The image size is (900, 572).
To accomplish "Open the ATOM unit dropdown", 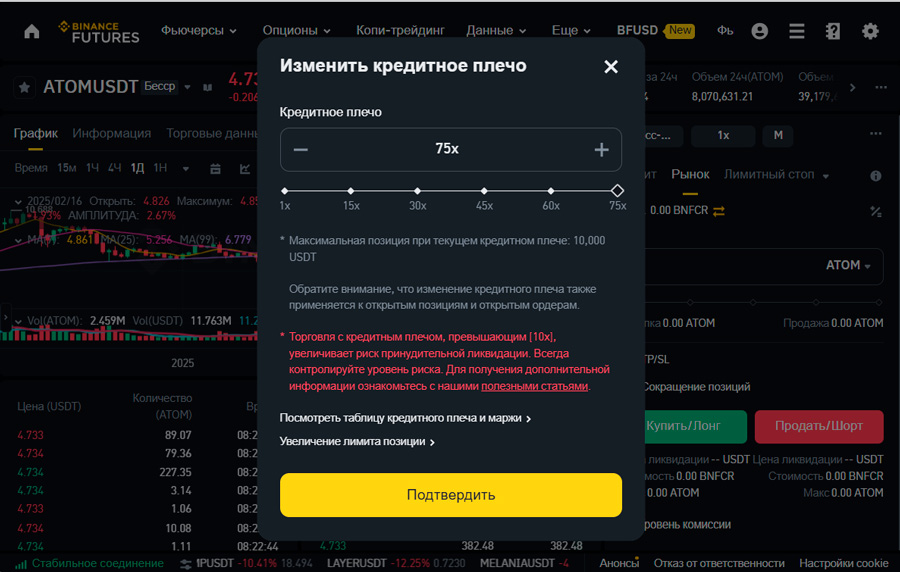I will 848,266.
